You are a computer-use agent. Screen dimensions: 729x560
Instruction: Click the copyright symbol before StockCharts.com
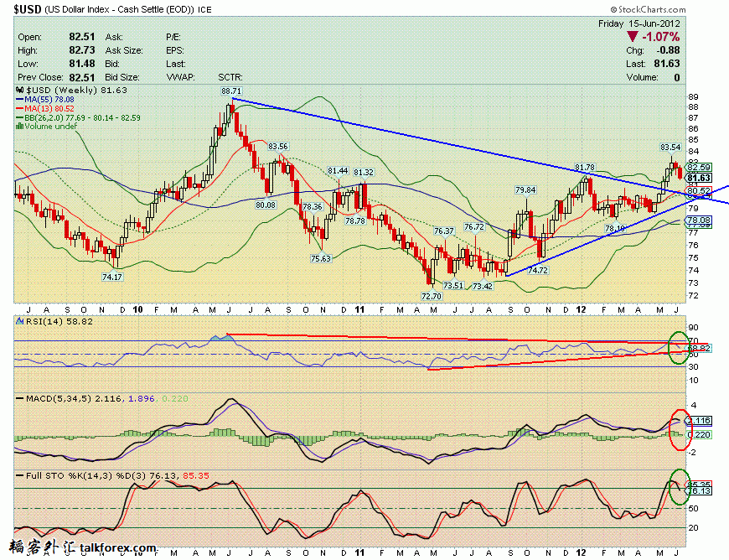(613, 9)
